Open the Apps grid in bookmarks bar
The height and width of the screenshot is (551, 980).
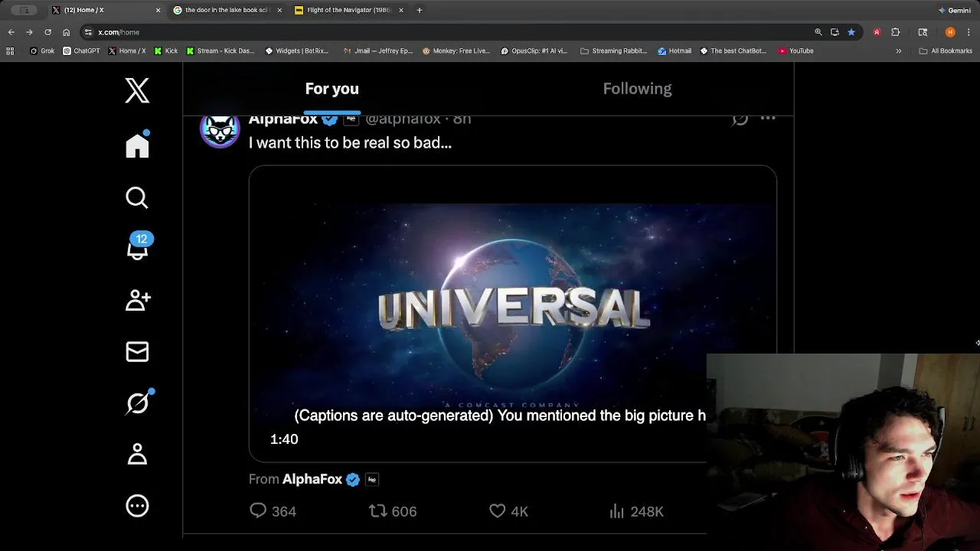(10, 51)
